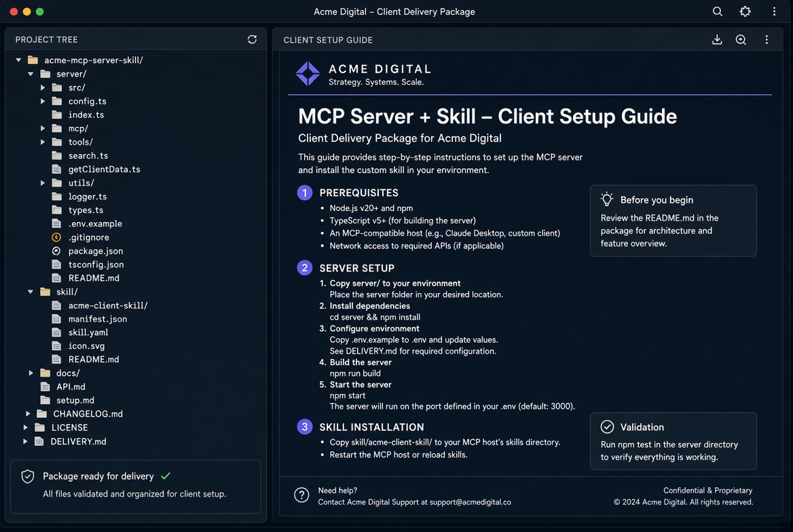Collapse the skill/ folder arrow
The width and height of the screenshot is (793, 532).
coord(31,292)
